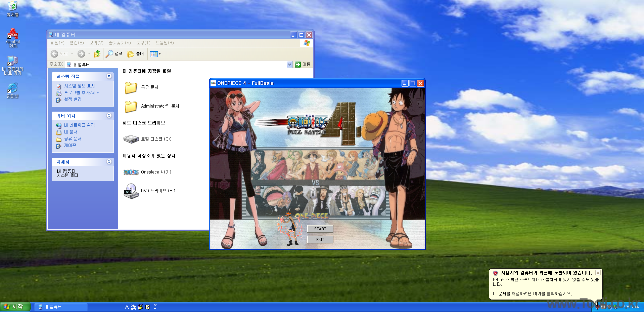The image size is (644, 312).
Task: Go up one folder level icon
Action: [x=97, y=54]
